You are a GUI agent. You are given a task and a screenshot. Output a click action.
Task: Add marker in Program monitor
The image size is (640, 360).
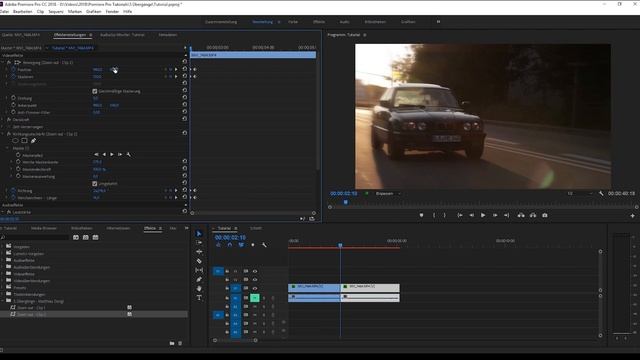[421, 215]
